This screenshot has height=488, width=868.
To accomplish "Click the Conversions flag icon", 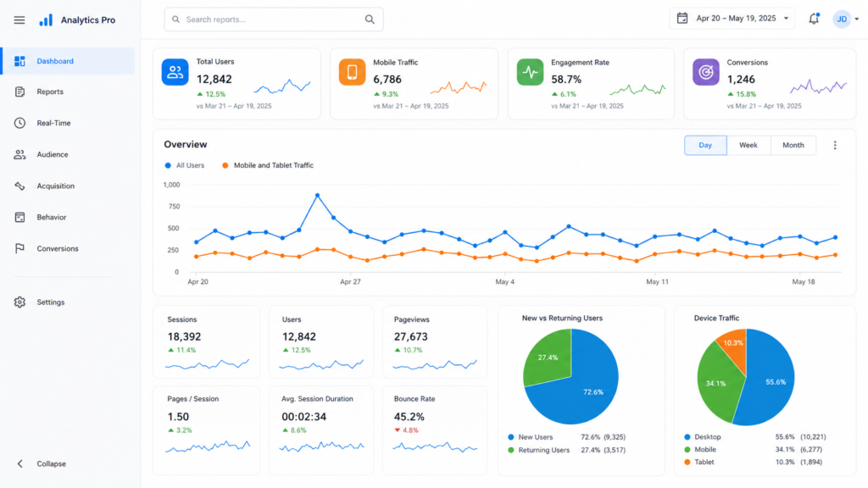I will click(x=20, y=248).
